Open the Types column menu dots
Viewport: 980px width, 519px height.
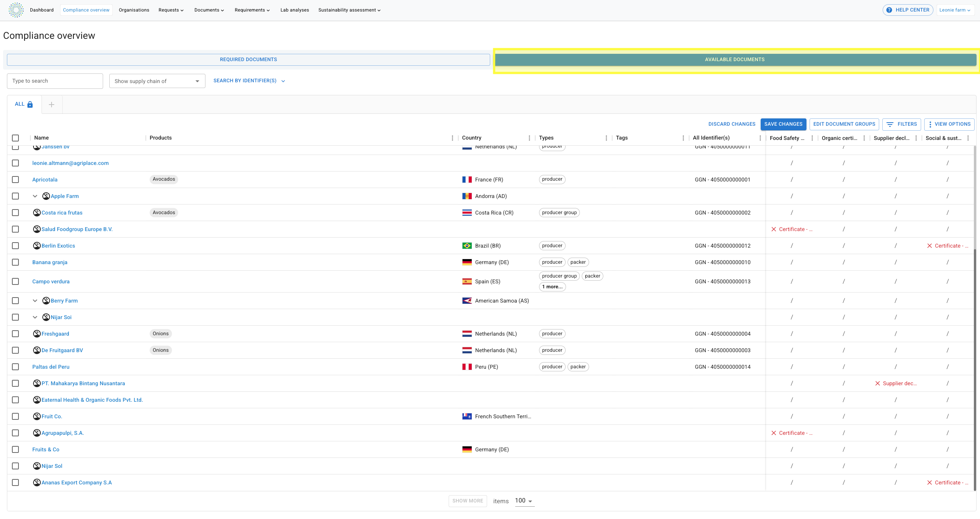[606, 138]
